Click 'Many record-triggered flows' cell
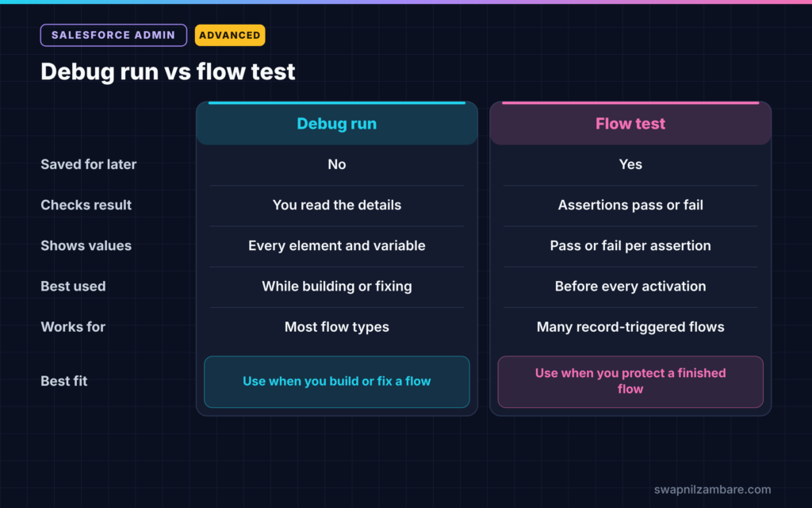The height and width of the screenshot is (508, 812). pyautogui.click(x=630, y=327)
